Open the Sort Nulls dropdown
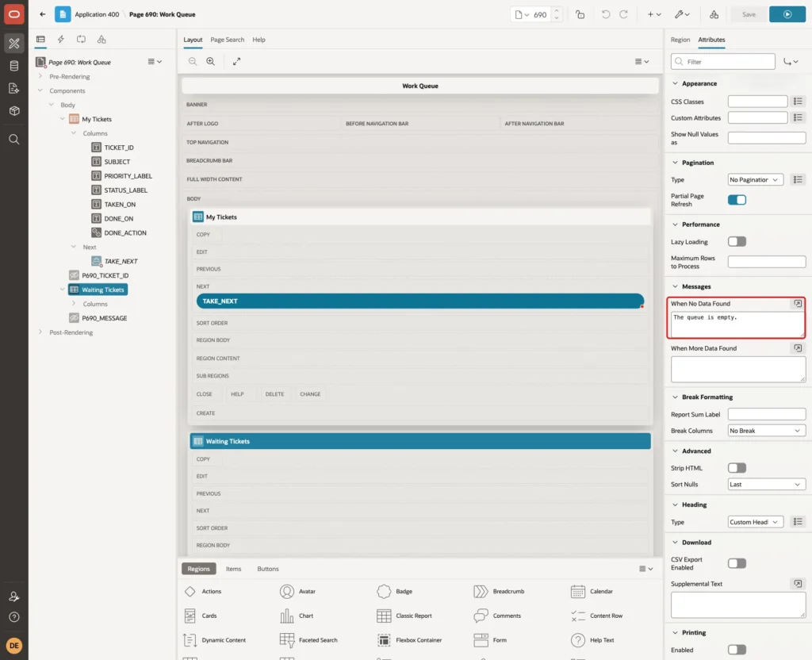 pyautogui.click(x=767, y=485)
